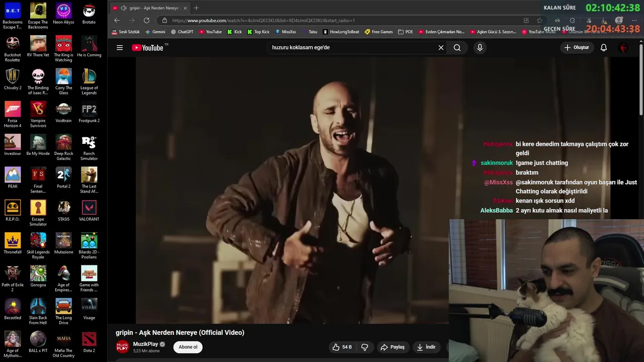Screen dimensions: 644x362
Task: Open the MuzikPlay channel avatar
Action: click(122, 347)
